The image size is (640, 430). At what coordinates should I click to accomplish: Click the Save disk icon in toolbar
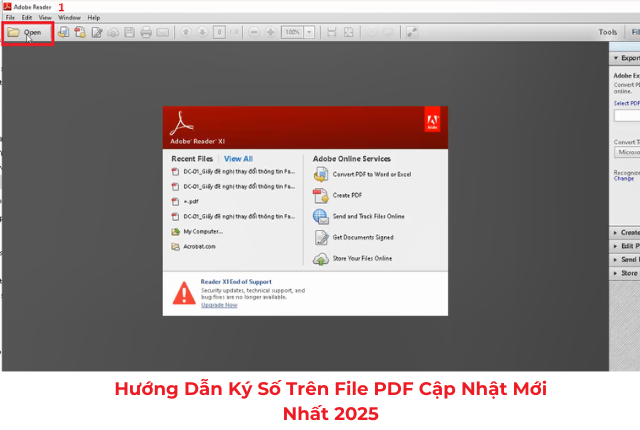(129, 32)
